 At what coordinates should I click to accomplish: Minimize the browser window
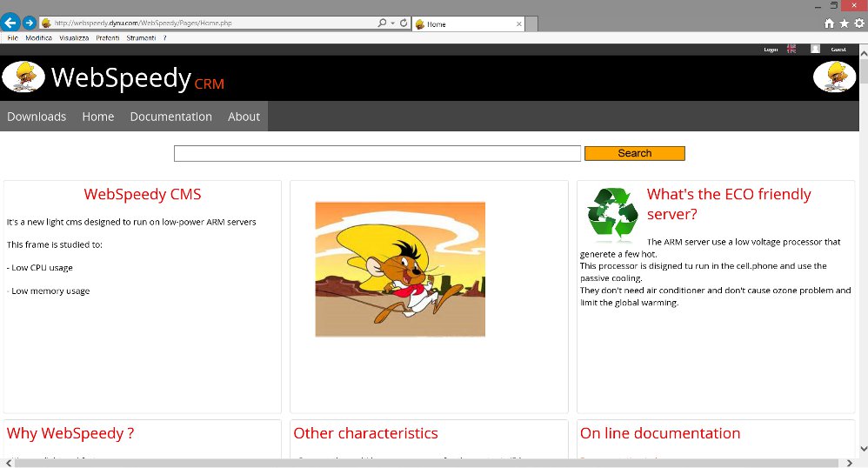[x=818, y=6]
